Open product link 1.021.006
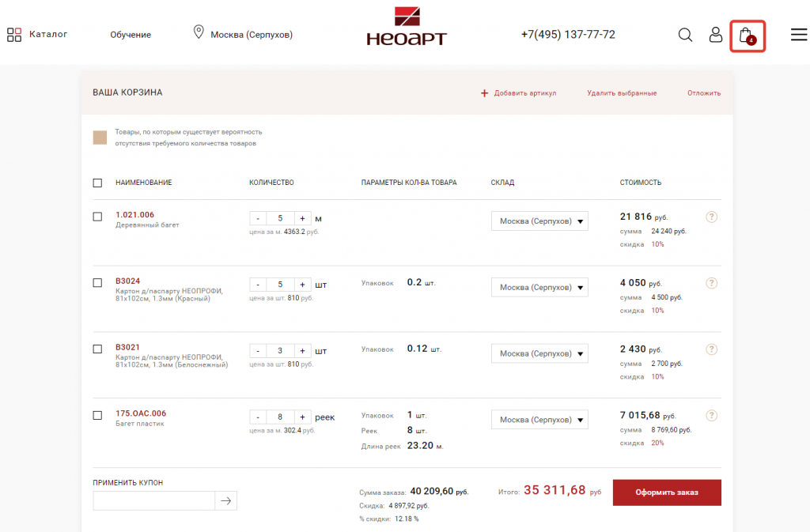810x532 pixels. tap(134, 215)
